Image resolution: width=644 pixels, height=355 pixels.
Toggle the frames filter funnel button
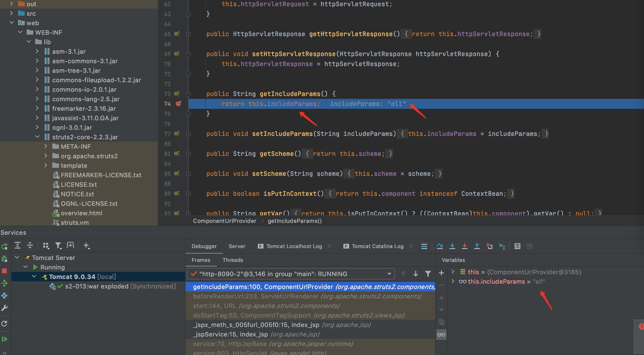tap(428, 274)
